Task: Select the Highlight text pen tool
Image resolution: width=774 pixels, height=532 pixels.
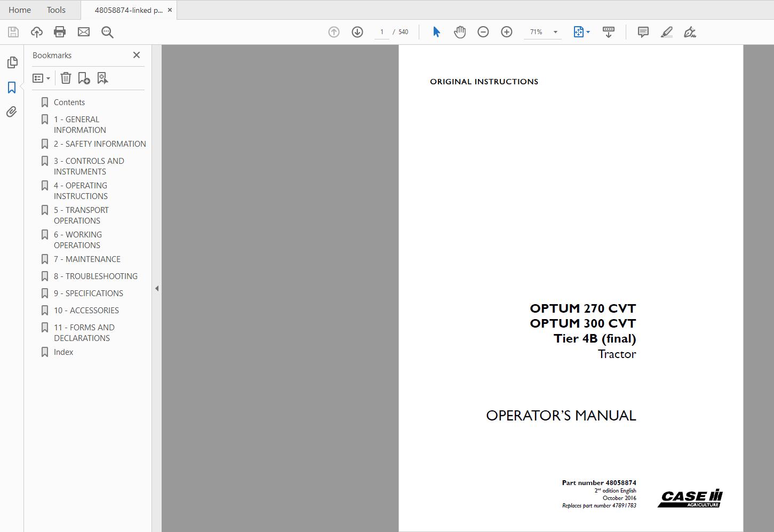Action: tap(667, 32)
